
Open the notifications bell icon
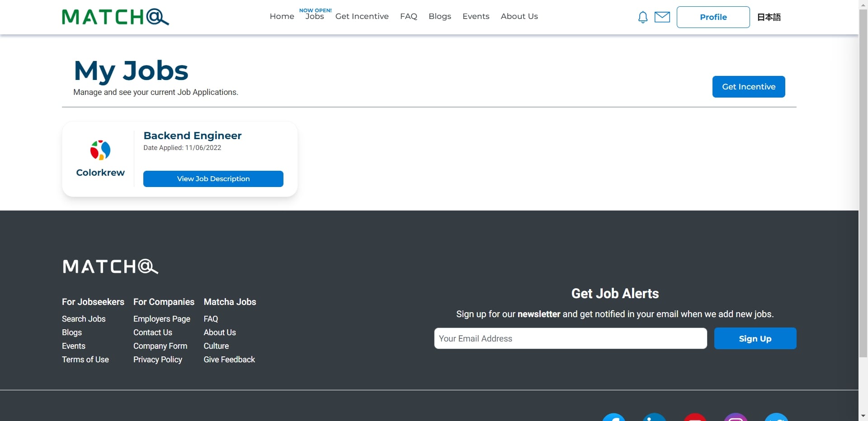pyautogui.click(x=643, y=17)
